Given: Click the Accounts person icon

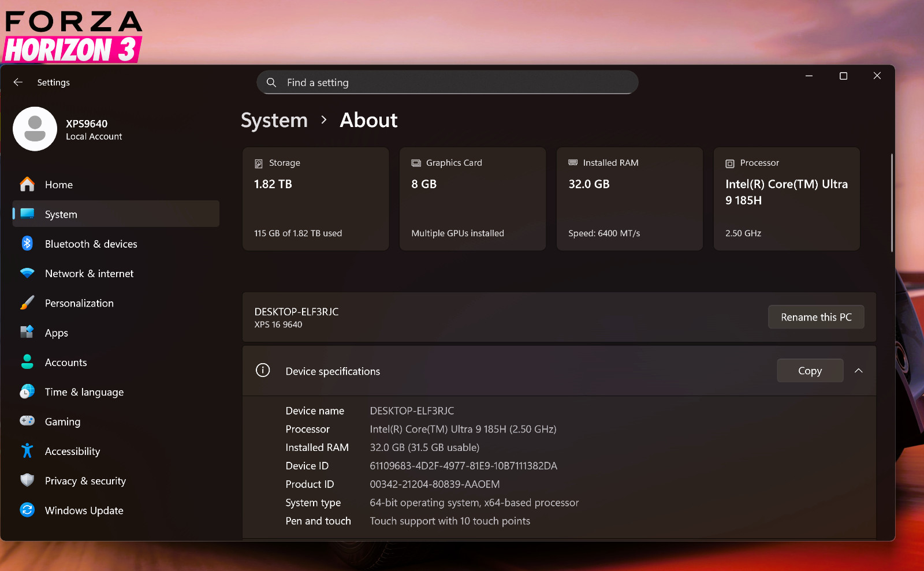Looking at the screenshot, I should pos(27,362).
